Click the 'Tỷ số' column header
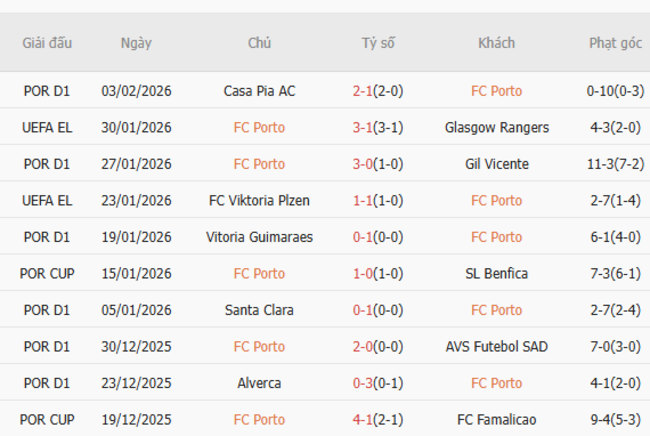The width and height of the screenshot is (650, 436). click(x=378, y=43)
